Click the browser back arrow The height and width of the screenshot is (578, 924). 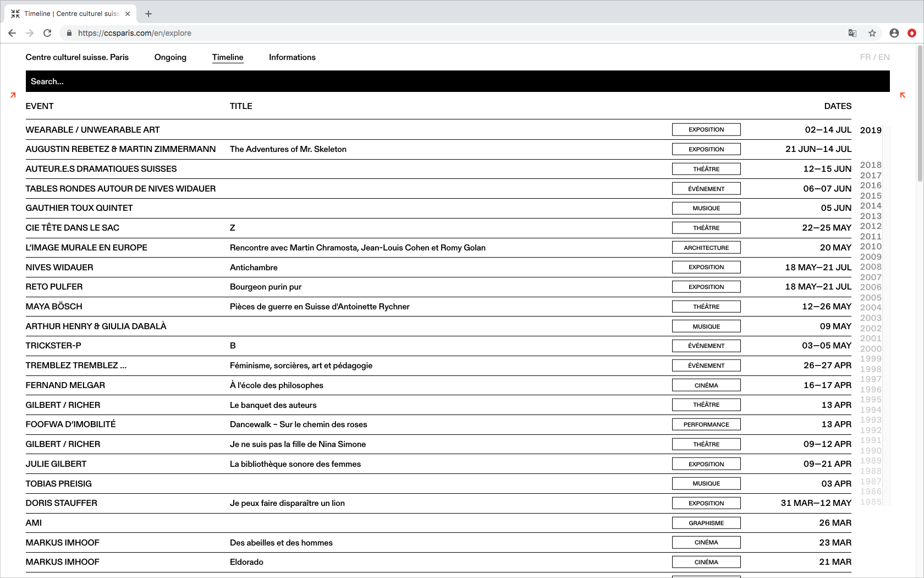(12, 33)
